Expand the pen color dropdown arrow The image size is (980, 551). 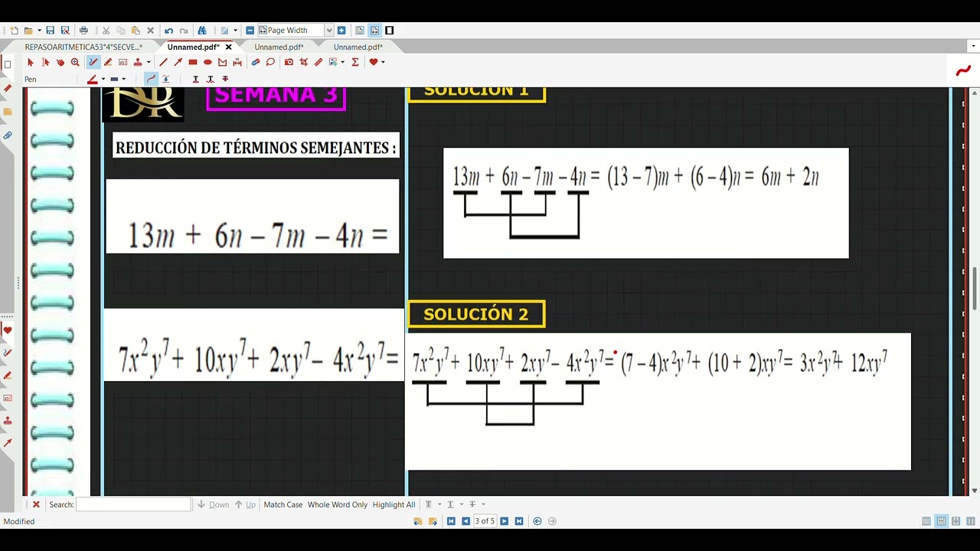103,79
